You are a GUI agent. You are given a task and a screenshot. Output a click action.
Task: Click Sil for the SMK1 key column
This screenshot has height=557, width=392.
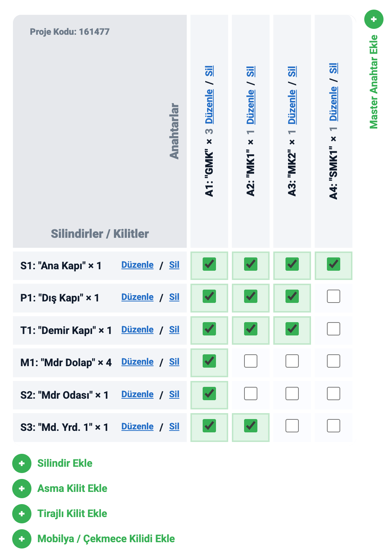[x=334, y=68]
